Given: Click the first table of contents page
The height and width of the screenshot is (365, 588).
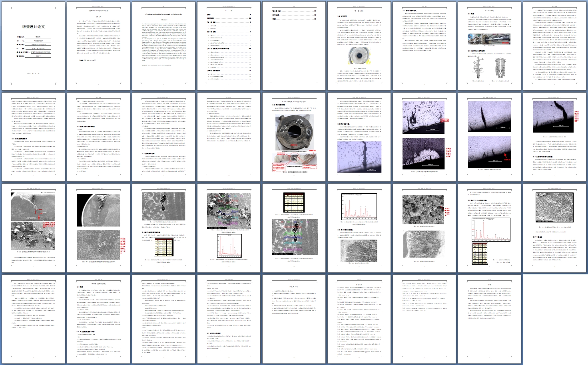Looking at the screenshot, I should [229, 46].
